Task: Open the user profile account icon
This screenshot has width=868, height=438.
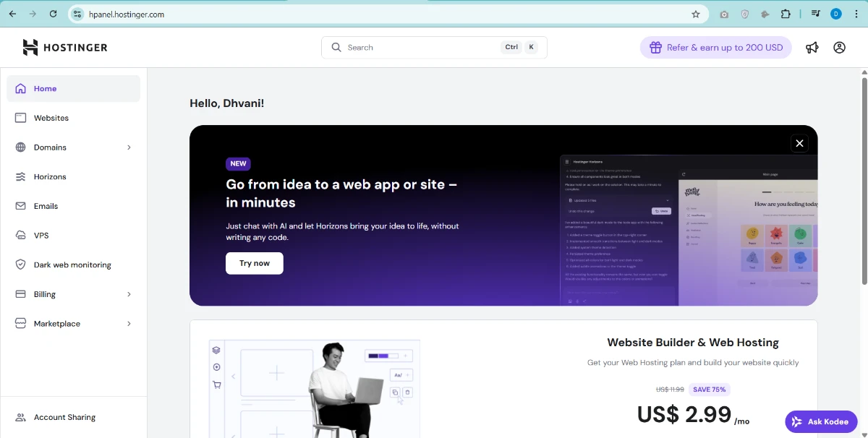Action: 839,48
